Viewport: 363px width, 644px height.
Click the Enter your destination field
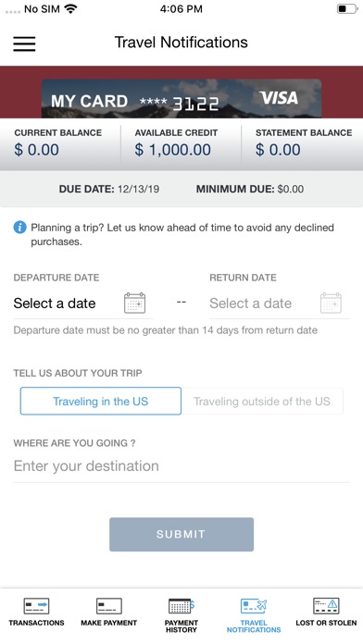tap(181, 466)
